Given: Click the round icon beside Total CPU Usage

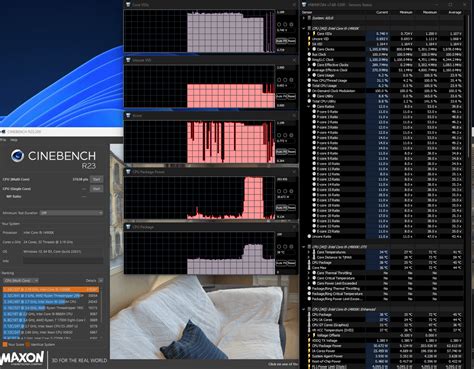Looking at the screenshot, I should tap(309, 86).
